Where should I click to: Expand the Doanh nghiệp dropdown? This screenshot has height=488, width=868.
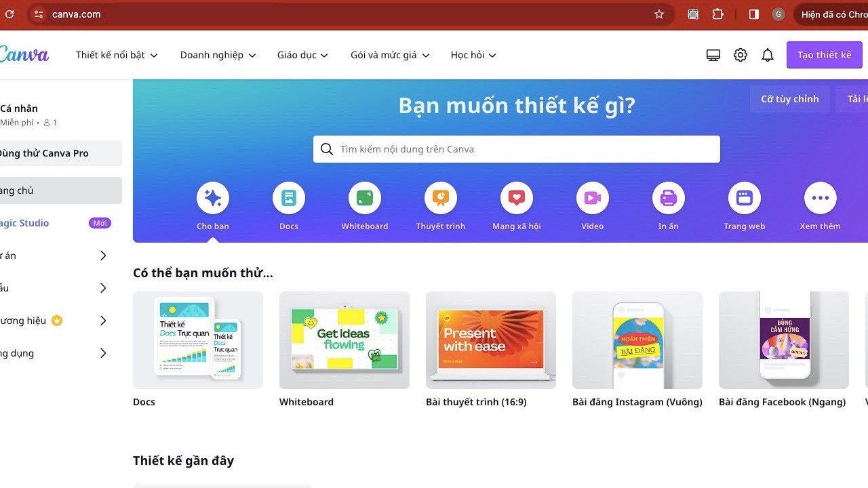point(218,55)
